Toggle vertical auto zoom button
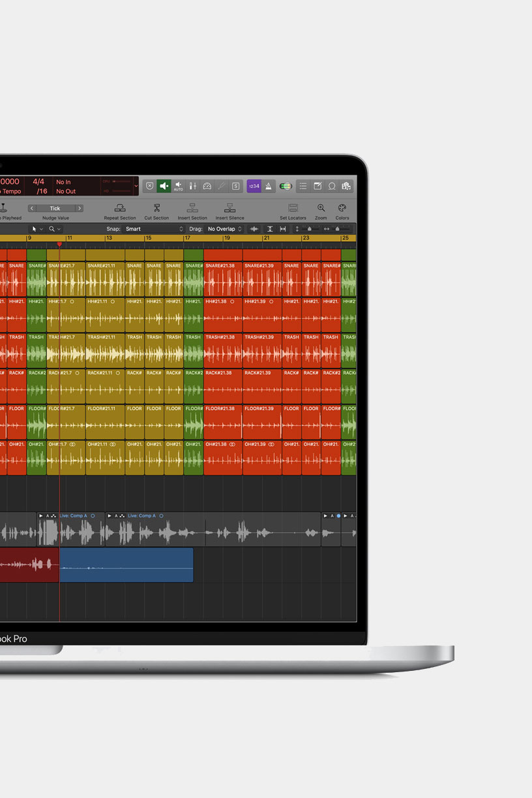This screenshot has width=532, height=798. click(270, 229)
